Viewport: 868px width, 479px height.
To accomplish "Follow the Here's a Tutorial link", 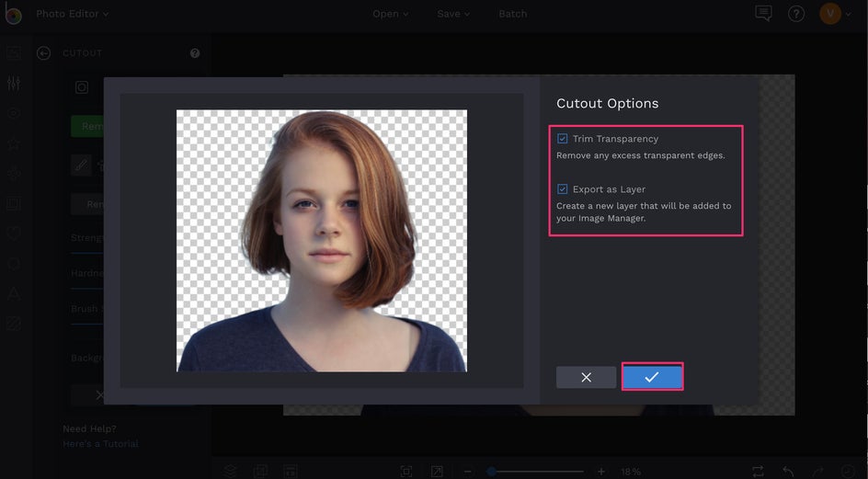I will click(100, 444).
